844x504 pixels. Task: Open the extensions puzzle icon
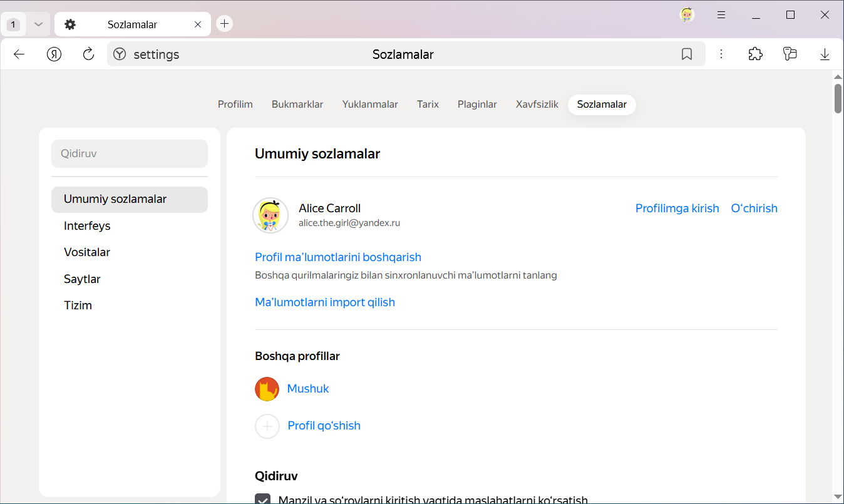(x=756, y=54)
